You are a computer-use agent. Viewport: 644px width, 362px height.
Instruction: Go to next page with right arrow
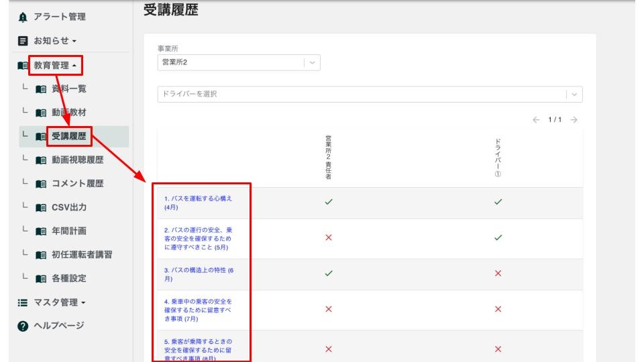[x=574, y=120]
